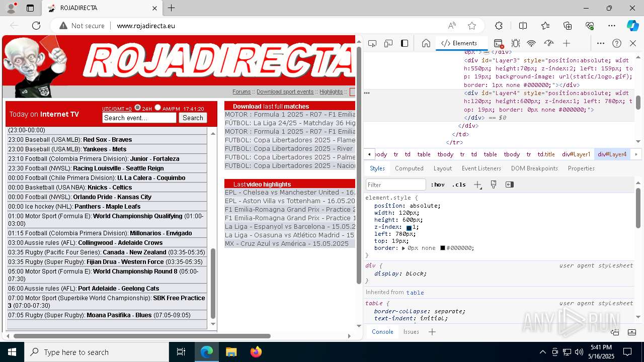Close the DevTools panel

coord(633,43)
